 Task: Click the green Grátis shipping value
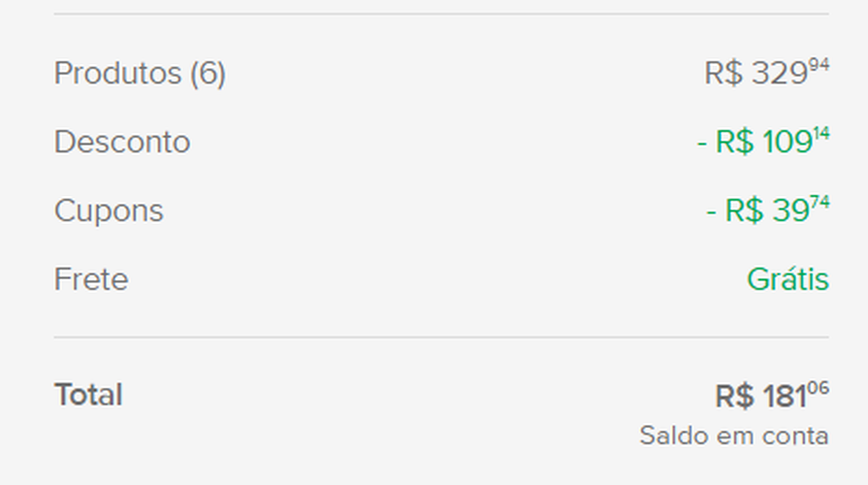click(x=788, y=278)
